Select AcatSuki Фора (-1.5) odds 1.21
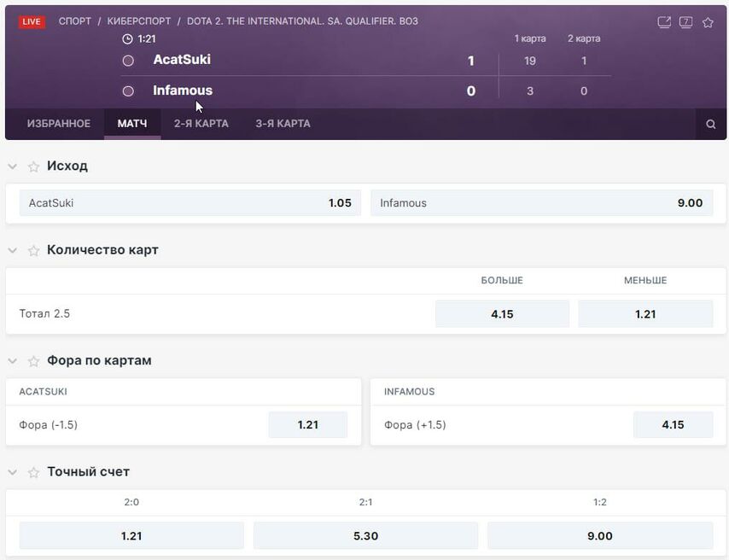 pos(308,424)
